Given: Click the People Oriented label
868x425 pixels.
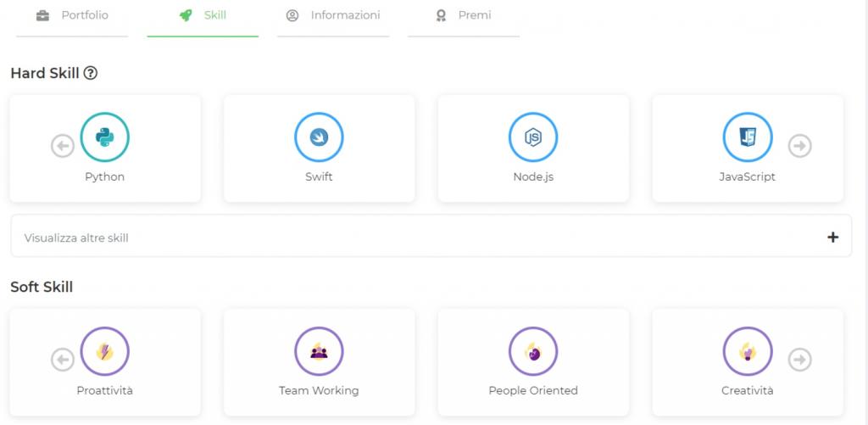Looking at the screenshot, I should [533, 391].
